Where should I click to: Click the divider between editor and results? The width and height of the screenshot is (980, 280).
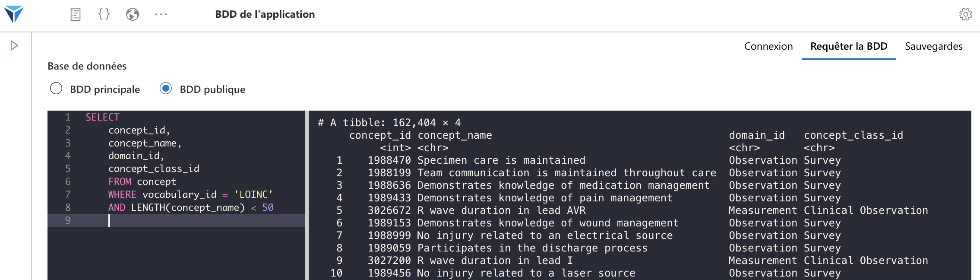[307, 195]
